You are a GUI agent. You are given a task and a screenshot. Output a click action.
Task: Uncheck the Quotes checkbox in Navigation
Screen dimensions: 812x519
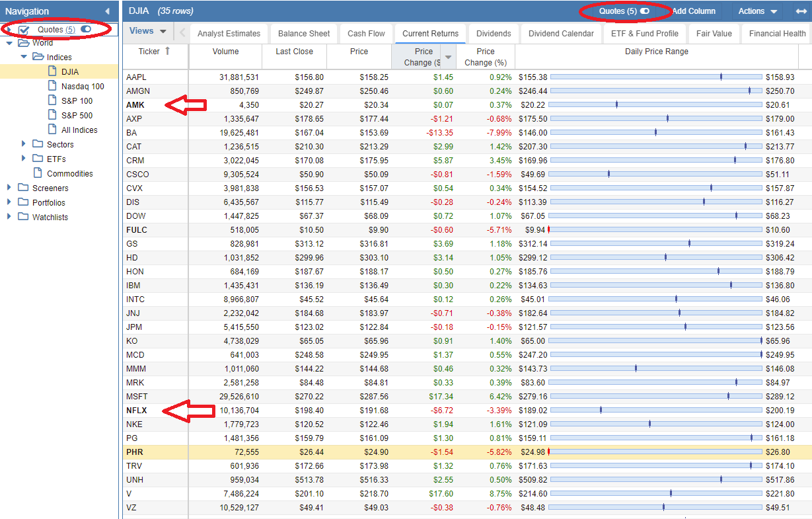coord(24,30)
